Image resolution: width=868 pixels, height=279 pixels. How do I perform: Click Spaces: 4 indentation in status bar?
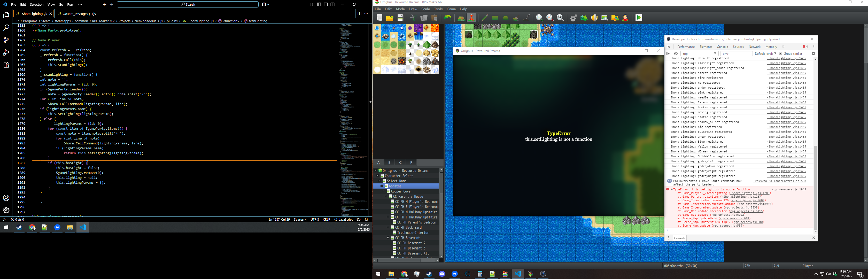[x=300, y=219]
